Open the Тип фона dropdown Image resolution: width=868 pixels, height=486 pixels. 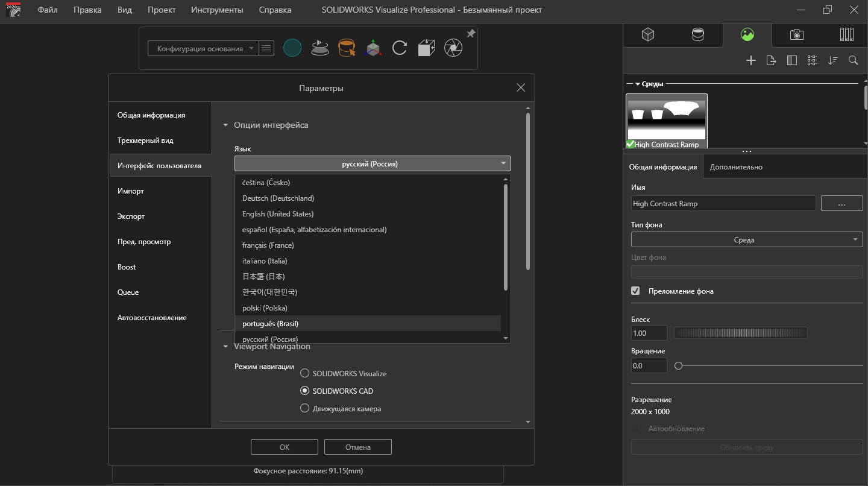(x=746, y=240)
